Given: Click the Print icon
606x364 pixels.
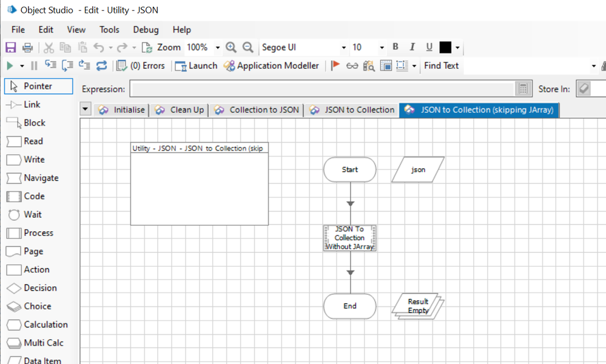Looking at the screenshot, I should (27, 47).
